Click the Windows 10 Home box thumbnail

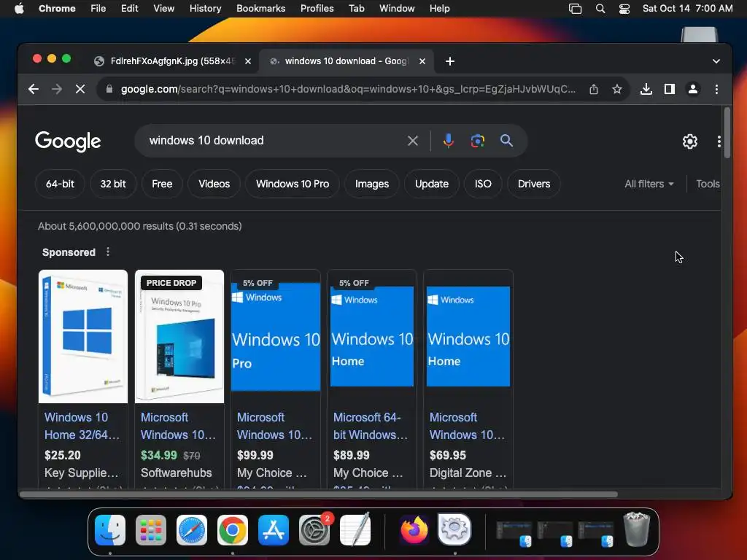click(x=83, y=336)
